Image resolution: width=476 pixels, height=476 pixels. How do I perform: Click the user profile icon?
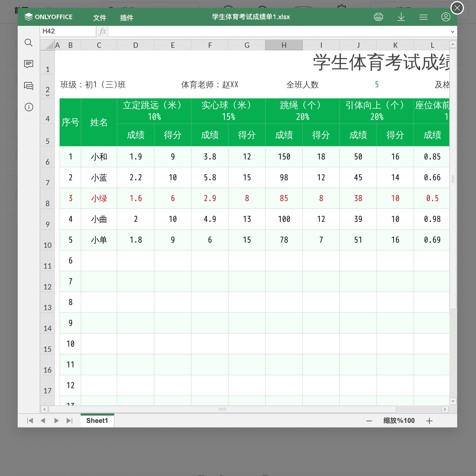(446, 17)
